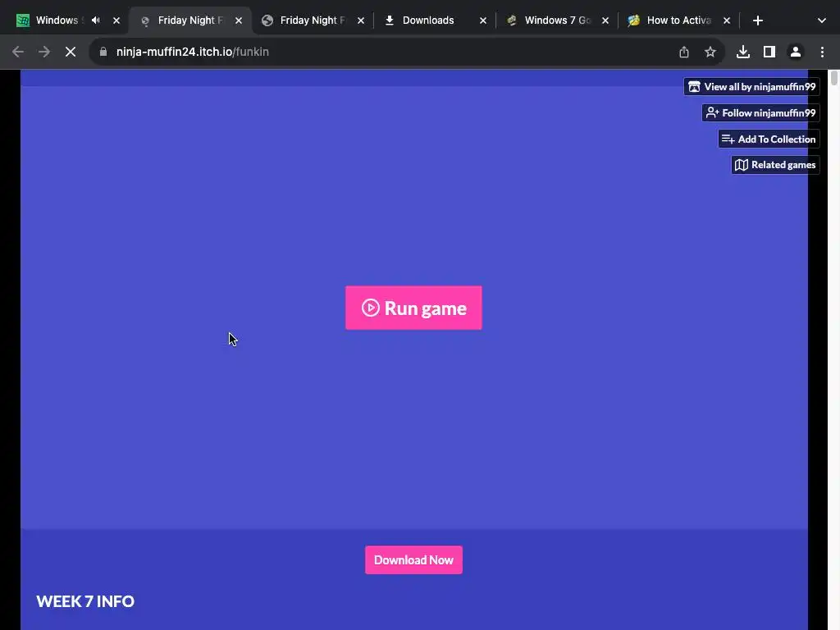Click the person-plus icon in Follow
Viewport: 840px width, 630px height.
tap(713, 113)
